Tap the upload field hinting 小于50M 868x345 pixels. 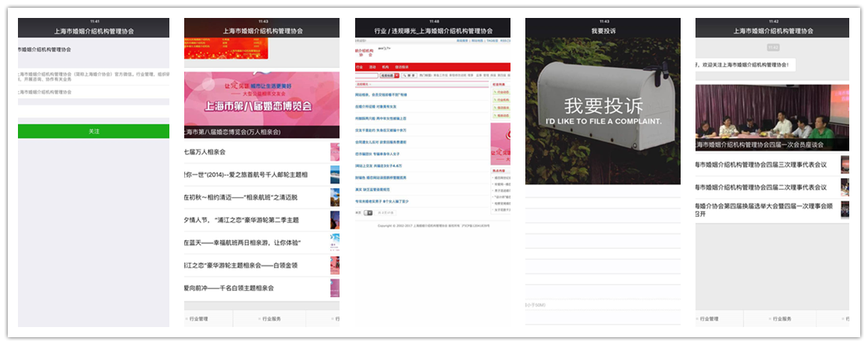click(x=603, y=305)
